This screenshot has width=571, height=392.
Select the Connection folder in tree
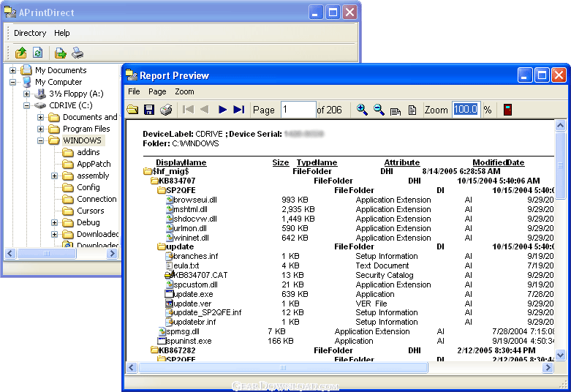(97, 199)
